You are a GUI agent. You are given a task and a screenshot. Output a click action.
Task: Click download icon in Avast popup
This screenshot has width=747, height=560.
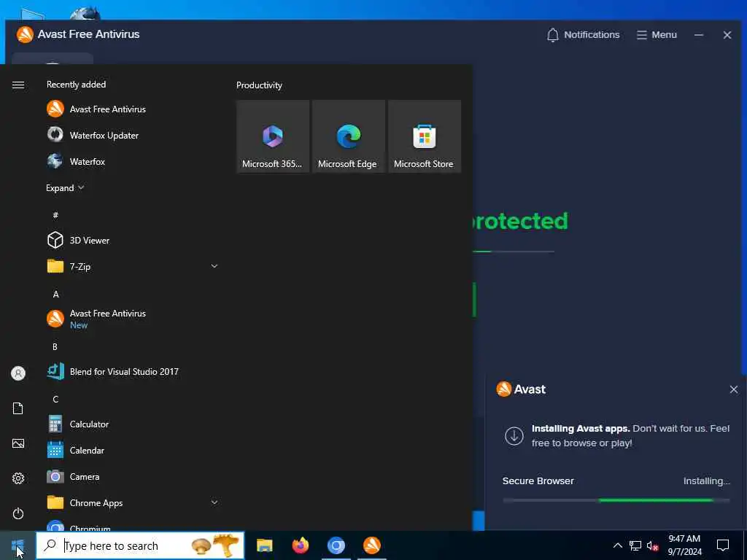point(514,436)
